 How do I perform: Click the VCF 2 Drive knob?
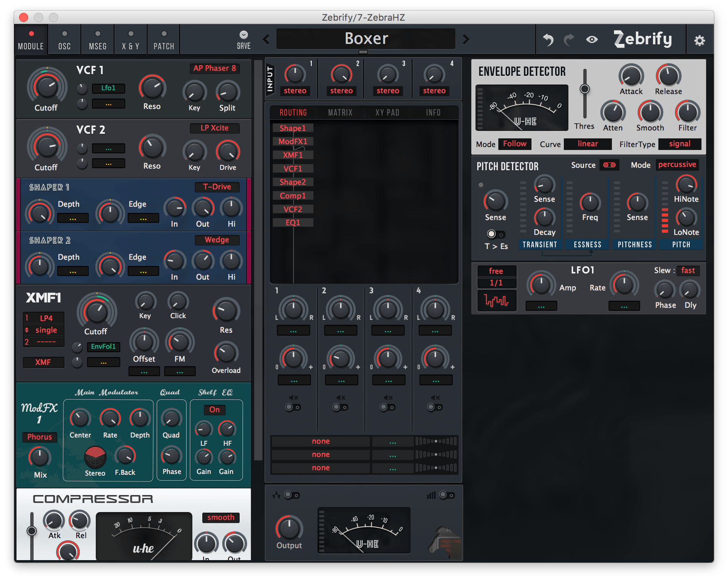pos(228,151)
